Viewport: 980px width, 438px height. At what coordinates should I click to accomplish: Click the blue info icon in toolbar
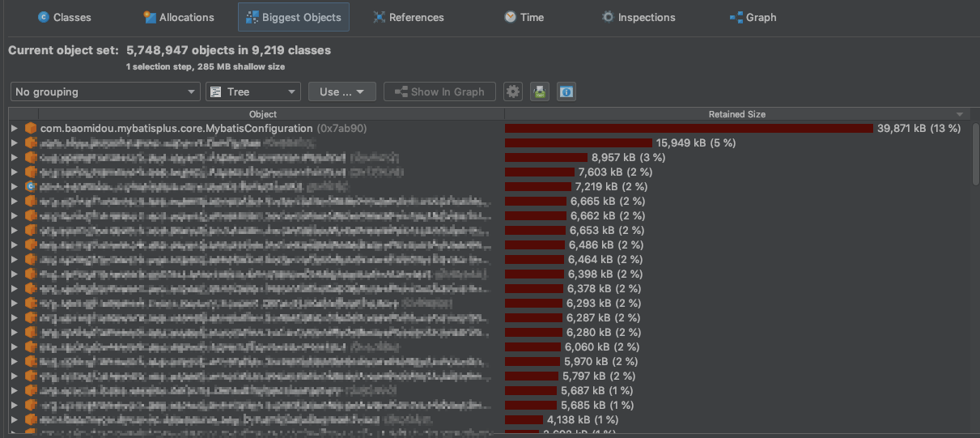coord(566,91)
